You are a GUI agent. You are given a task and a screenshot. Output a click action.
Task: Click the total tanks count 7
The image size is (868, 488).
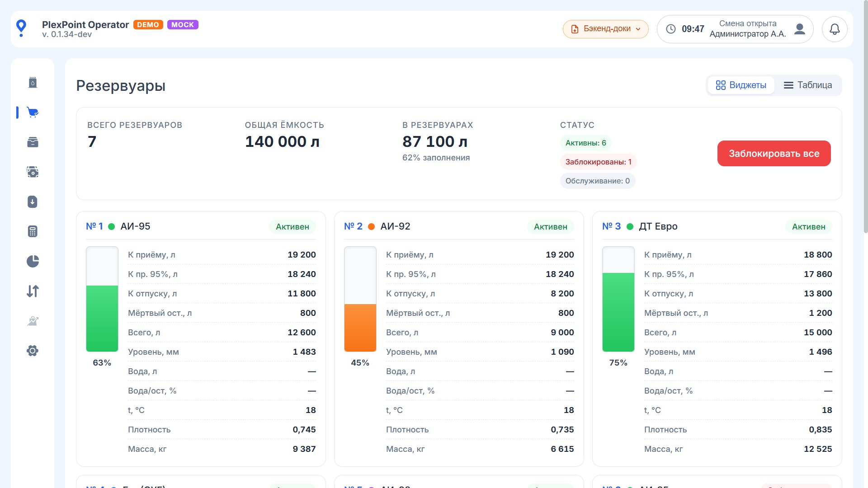(92, 142)
